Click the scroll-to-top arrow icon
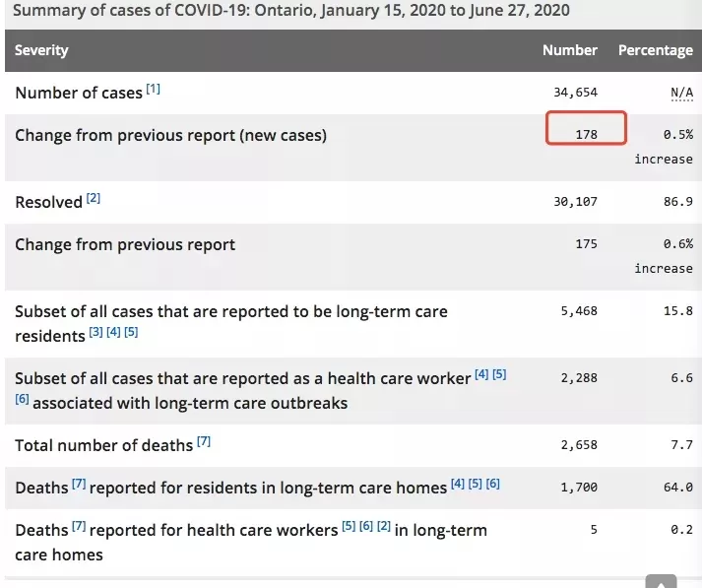702x588 pixels. click(661, 581)
